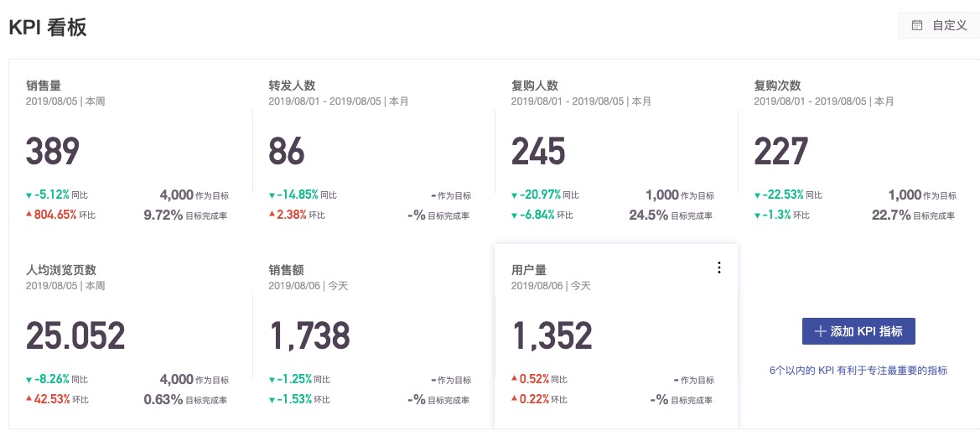Click the KPI 看板 page heading
The width and height of the screenshot is (980, 431).
(48, 27)
